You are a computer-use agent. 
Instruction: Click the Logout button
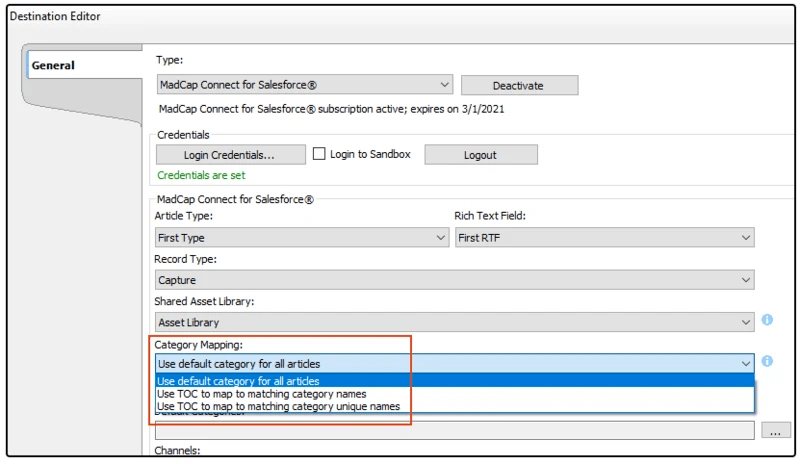point(481,155)
